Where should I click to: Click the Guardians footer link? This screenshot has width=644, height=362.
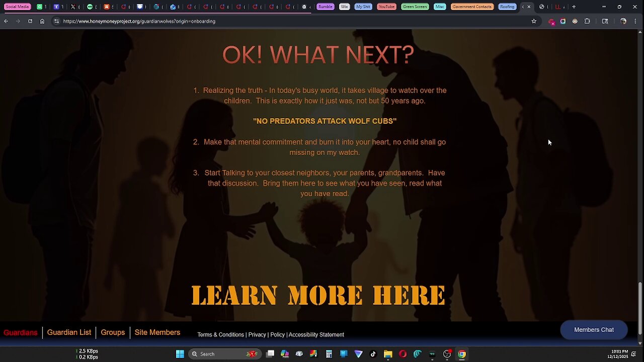coord(21,333)
